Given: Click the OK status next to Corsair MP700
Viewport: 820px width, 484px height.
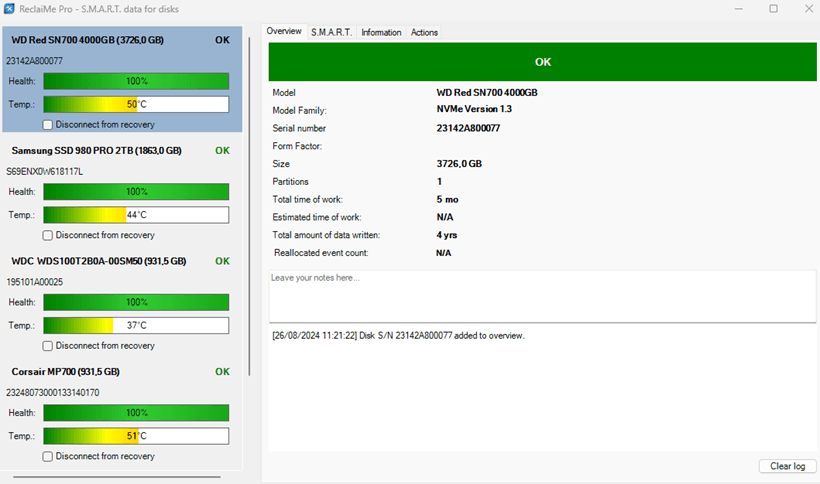Looking at the screenshot, I should [222, 372].
